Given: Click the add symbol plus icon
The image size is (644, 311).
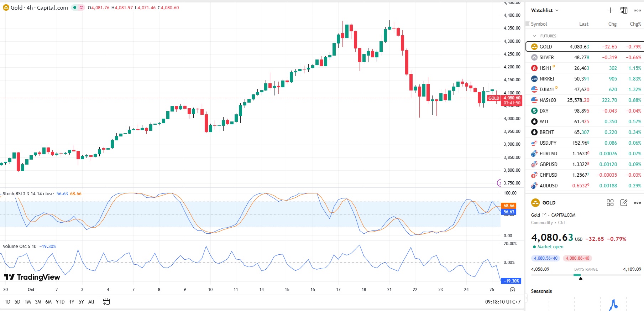Looking at the screenshot, I should [x=610, y=10].
